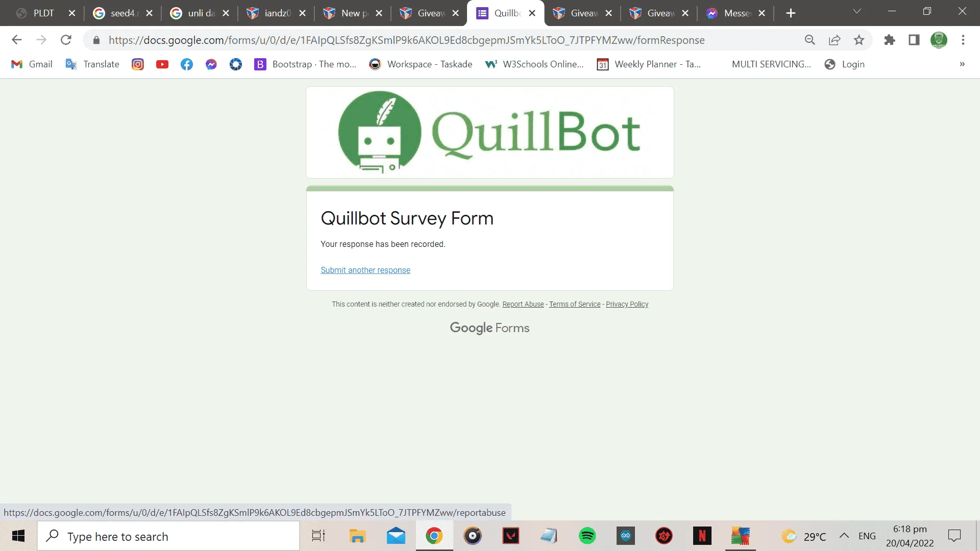The height and width of the screenshot is (551, 980).
Task: Open File Explorer from taskbar
Action: [x=357, y=536]
